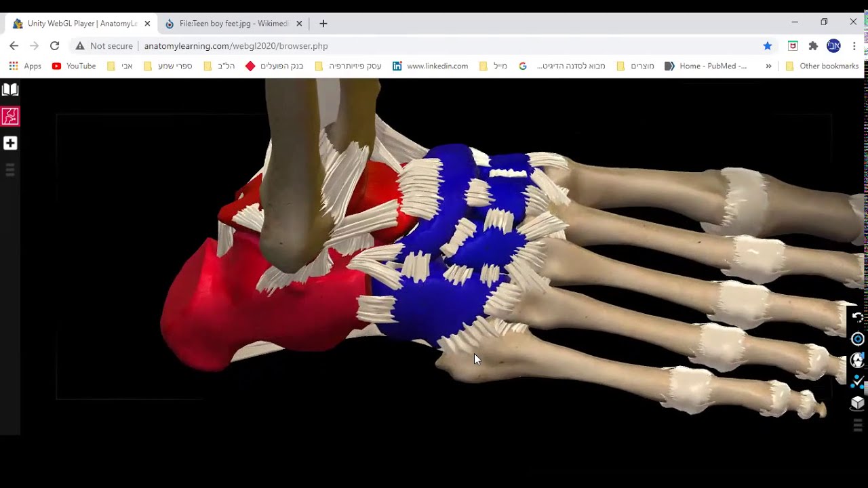Expand the hidden bookmarks chevron
The image size is (868, 488).
tap(768, 66)
